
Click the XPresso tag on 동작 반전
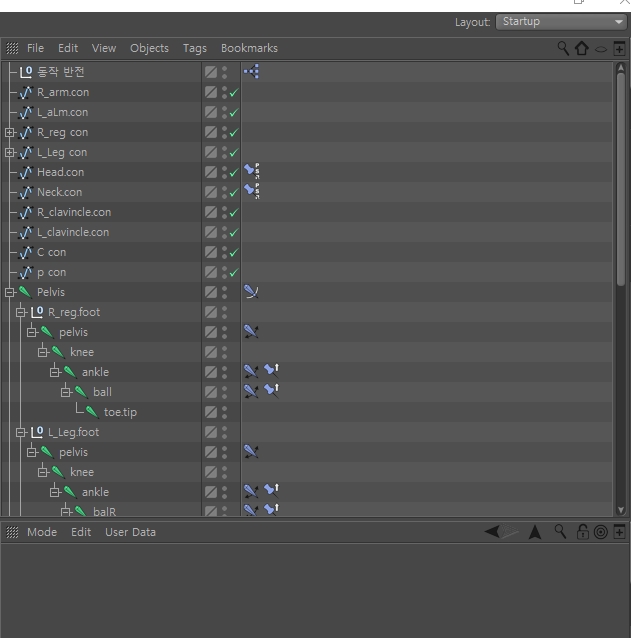251,72
